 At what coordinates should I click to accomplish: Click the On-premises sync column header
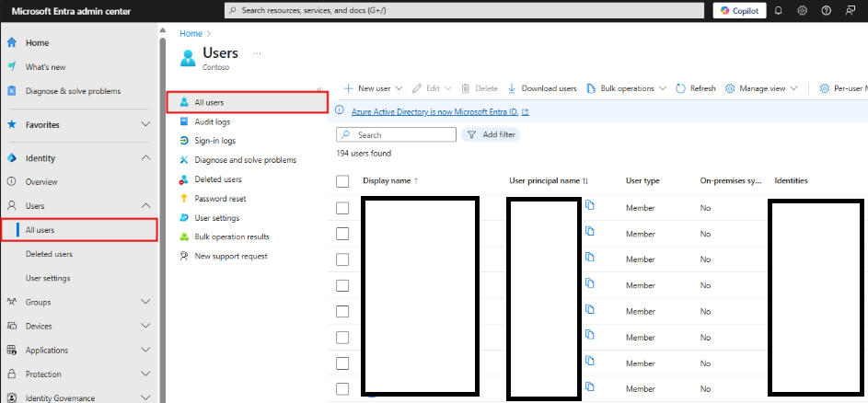click(x=731, y=181)
